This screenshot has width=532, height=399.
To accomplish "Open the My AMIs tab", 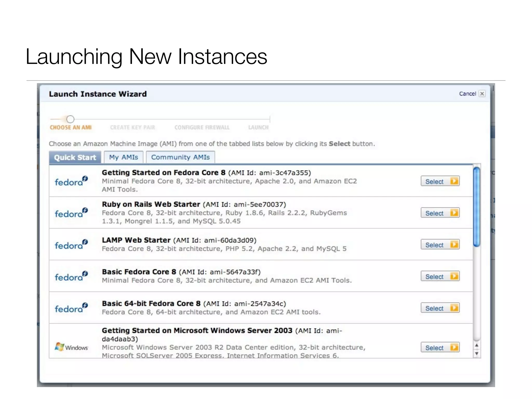I will 123,157.
